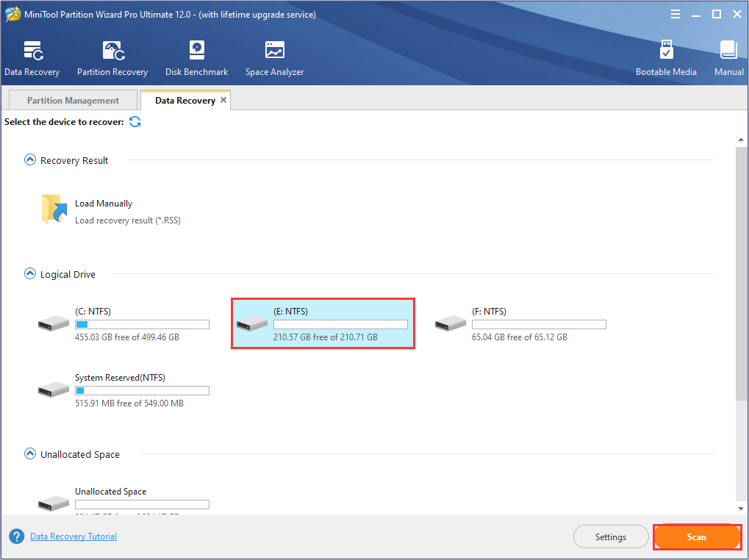Switch to the Partition Management tab
This screenshot has width=749, height=560.
[73, 100]
